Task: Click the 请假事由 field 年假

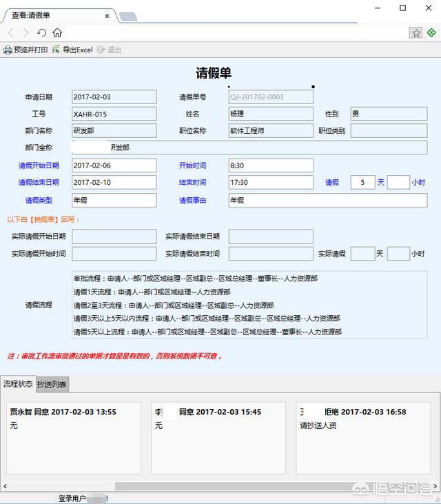Action: point(328,200)
